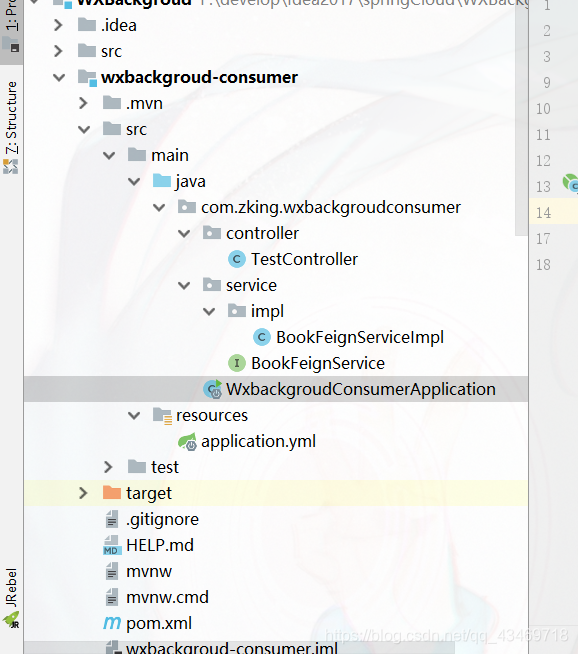Collapse the controller package chevron
Screen dimensions: 578x654
pyautogui.click(x=184, y=234)
